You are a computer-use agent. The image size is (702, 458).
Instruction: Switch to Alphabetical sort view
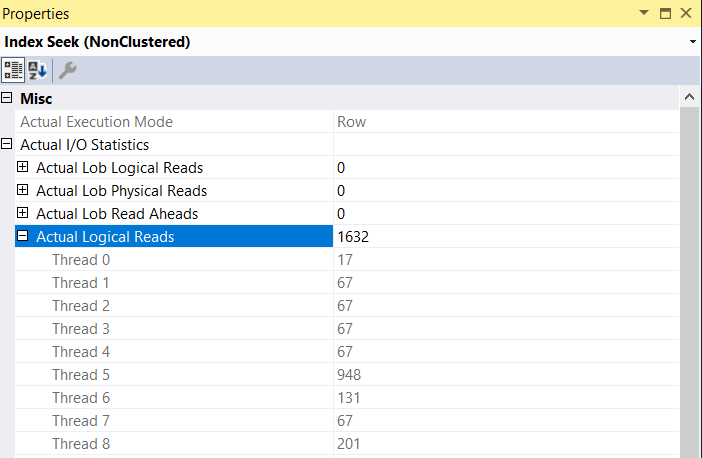coord(37,70)
